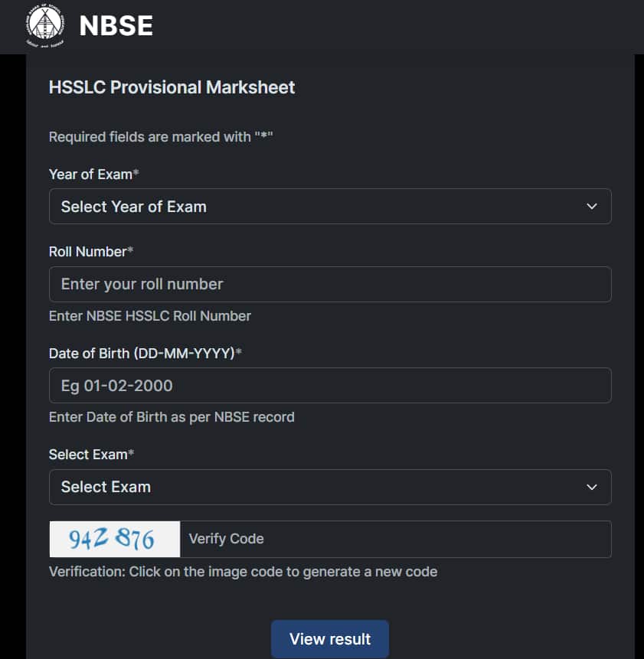
Task: Click the "Date of Birth (DD-MM-YYYY)*" label
Action: (145, 353)
